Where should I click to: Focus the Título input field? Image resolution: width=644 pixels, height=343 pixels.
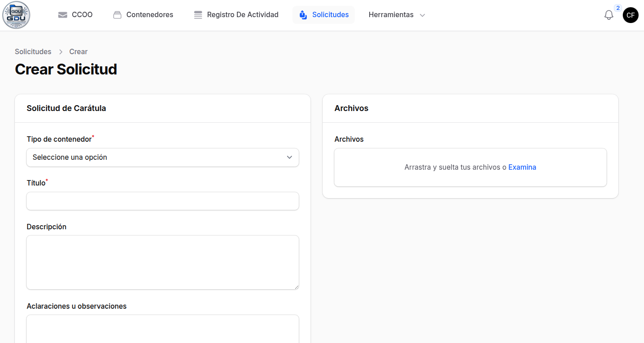[x=162, y=201]
